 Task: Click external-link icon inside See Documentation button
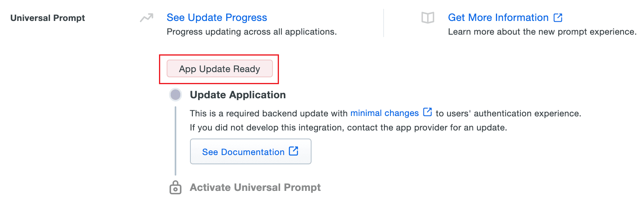[294, 151]
